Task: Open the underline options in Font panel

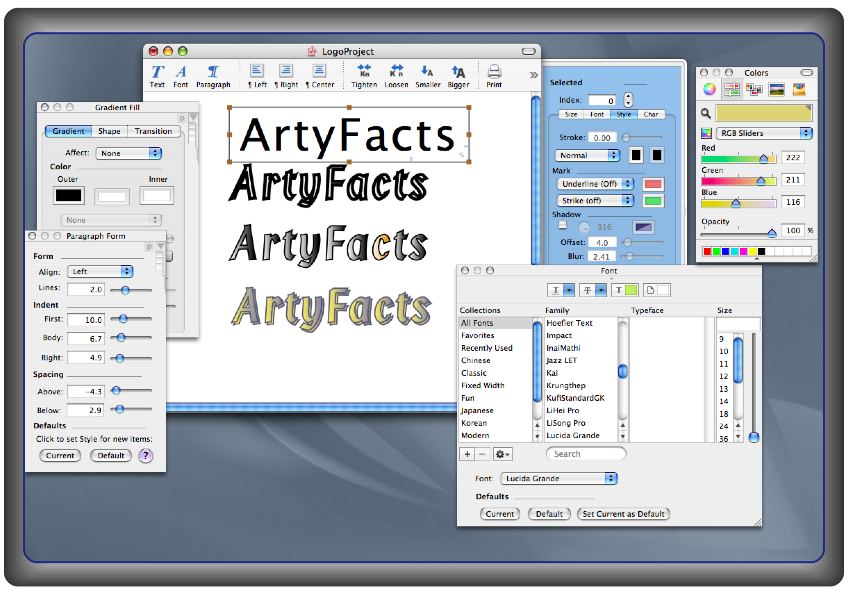Action: coord(561,290)
